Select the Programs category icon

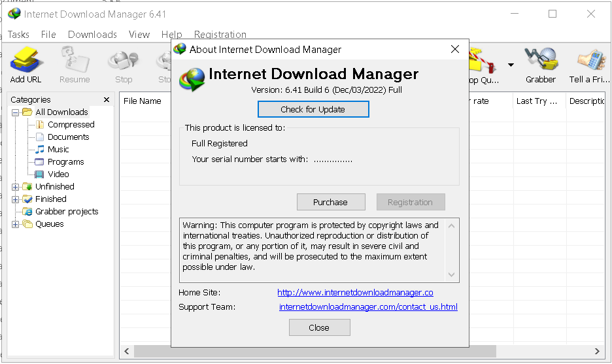39,161
